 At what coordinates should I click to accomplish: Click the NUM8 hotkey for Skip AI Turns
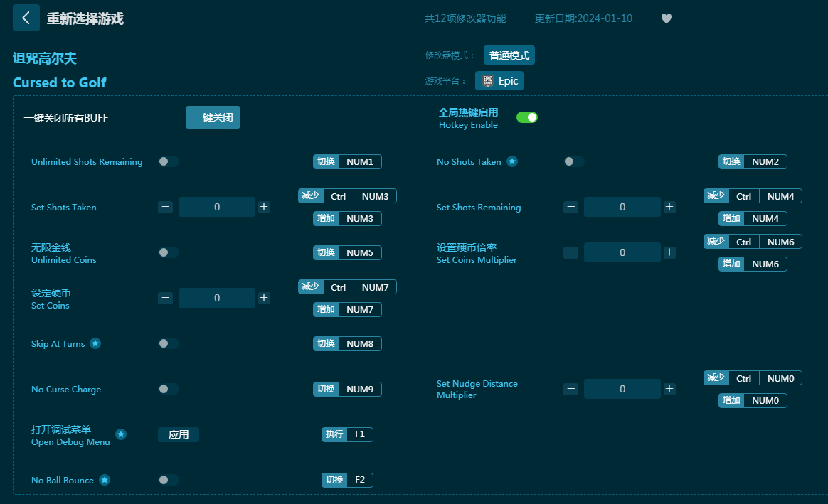tap(359, 343)
